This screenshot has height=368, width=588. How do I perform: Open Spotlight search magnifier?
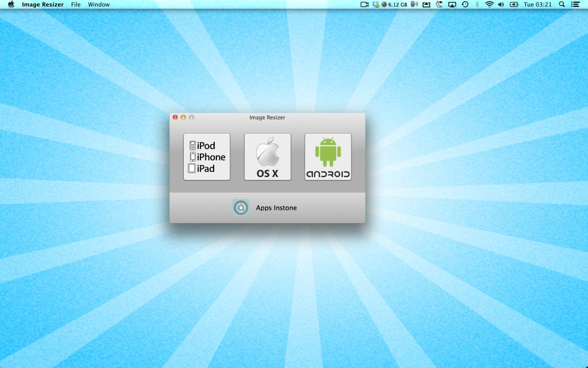coord(562,5)
